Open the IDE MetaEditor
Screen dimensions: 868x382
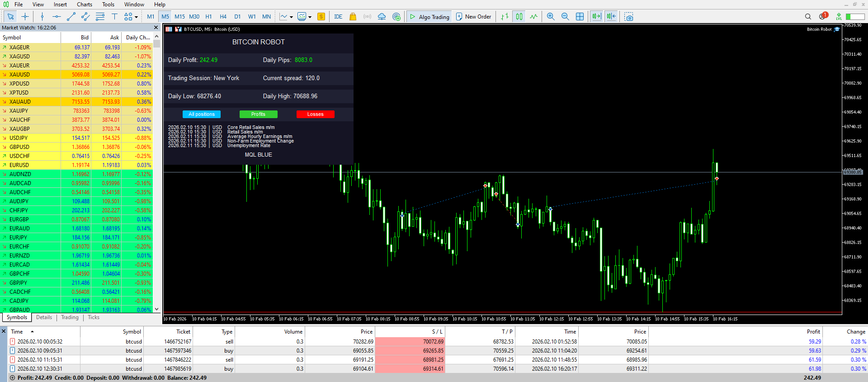pos(338,17)
